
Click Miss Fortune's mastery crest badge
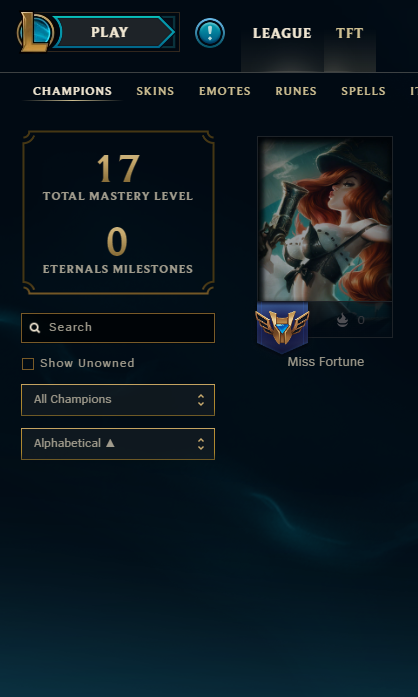[x=282, y=327]
